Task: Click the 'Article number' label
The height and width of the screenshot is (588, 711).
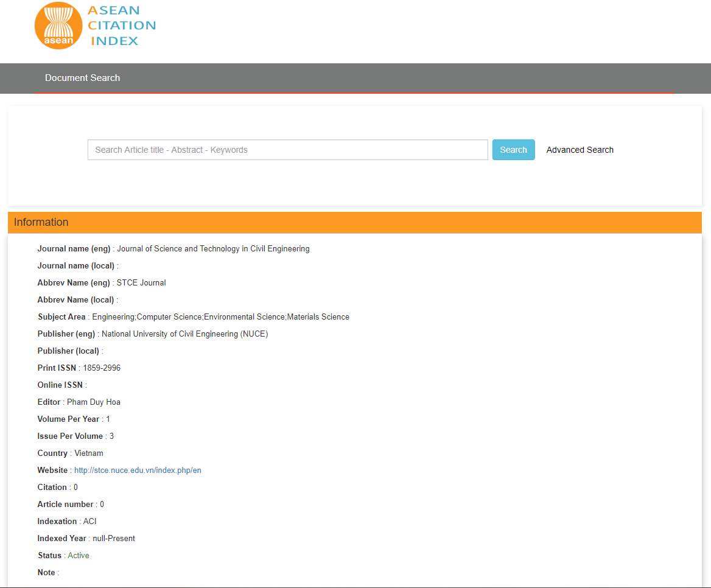Action: point(65,504)
